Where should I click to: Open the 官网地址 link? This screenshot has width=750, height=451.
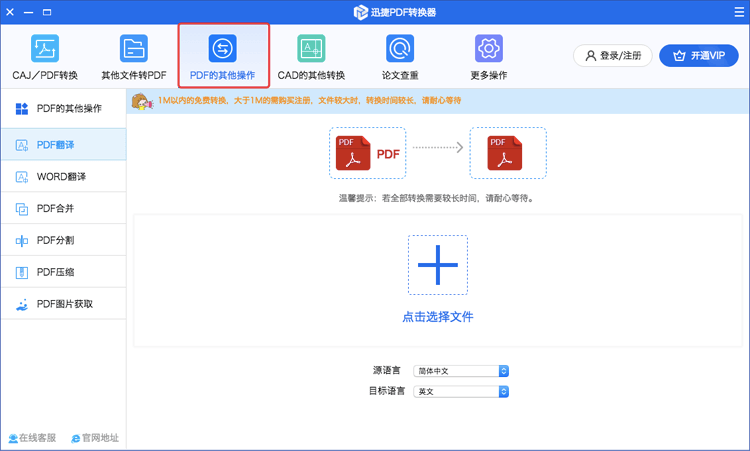[95, 438]
